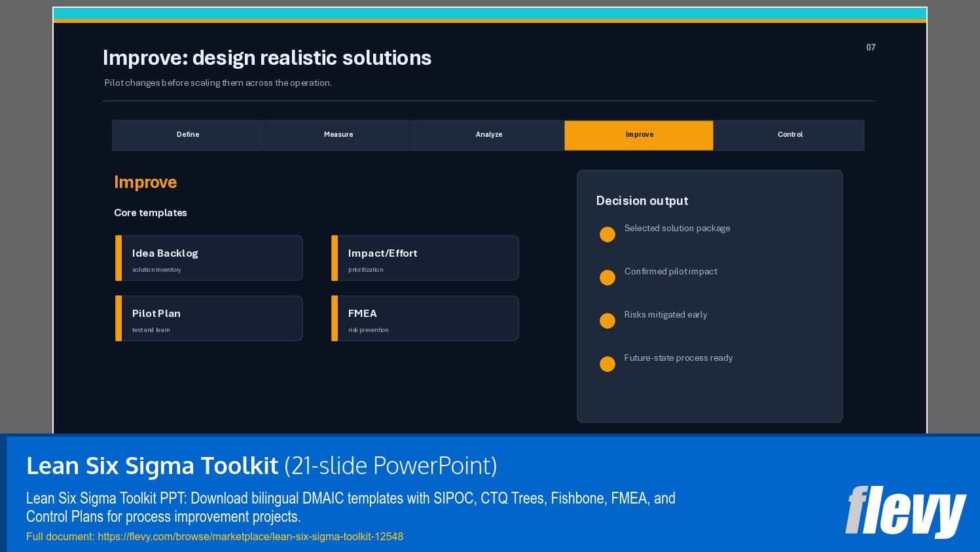Click the banner description about bilingual DMAIC templates
This screenshot has width=980, height=552.
click(x=351, y=507)
